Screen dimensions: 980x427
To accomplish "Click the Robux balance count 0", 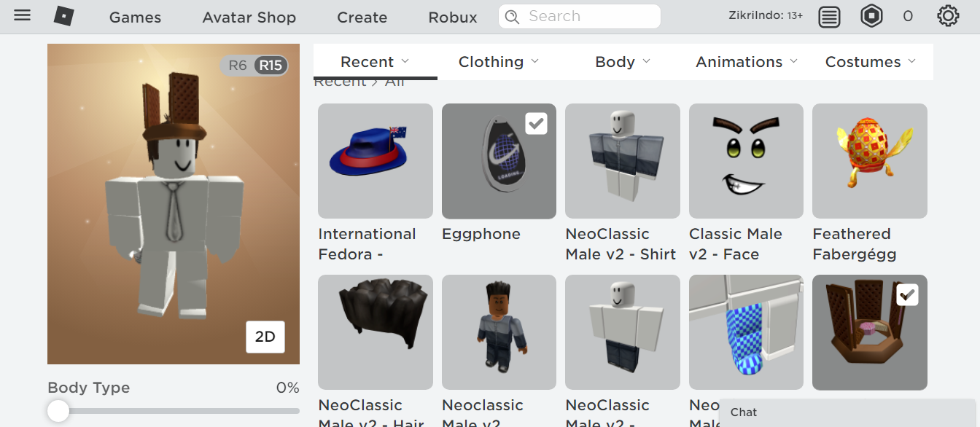I will (x=908, y=16).
